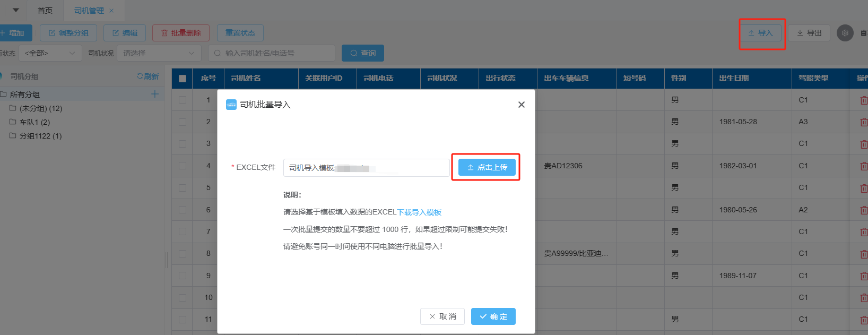Switch to the 首页 tab
868x335 pixels.
click(45, 11)
